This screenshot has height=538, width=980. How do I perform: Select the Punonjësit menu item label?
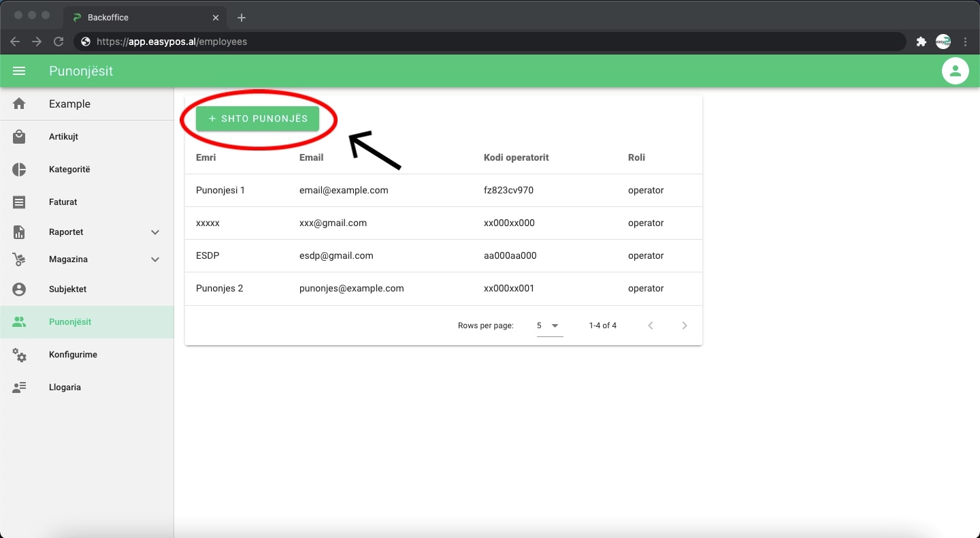point(70,322)
